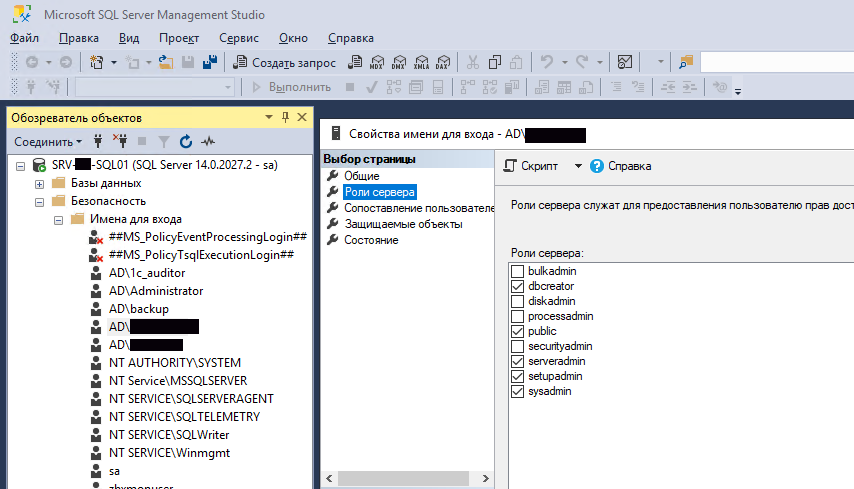Click the scroll right arrow in page list
854x489 pixels.
coord(485,479)
